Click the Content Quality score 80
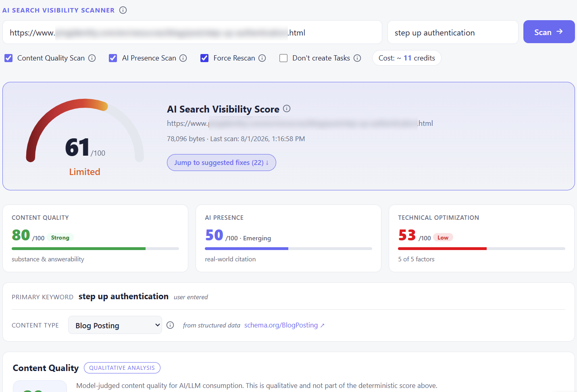577x392 pixels. (21, 235)
